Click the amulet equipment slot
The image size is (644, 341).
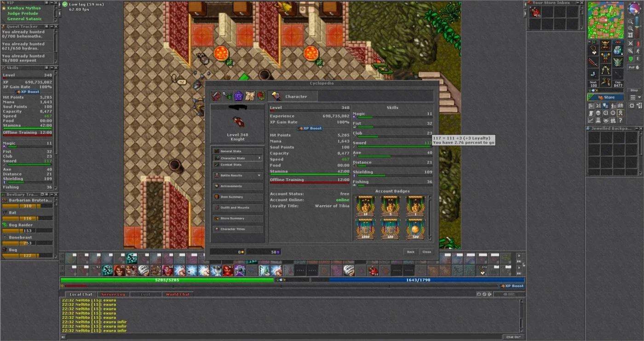(x=593, y=50)
